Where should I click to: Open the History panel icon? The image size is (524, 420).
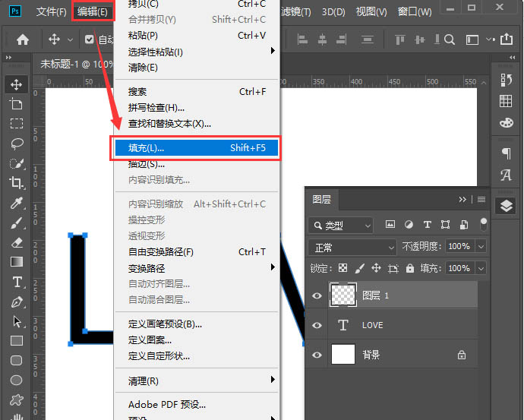tap(506, 81)
